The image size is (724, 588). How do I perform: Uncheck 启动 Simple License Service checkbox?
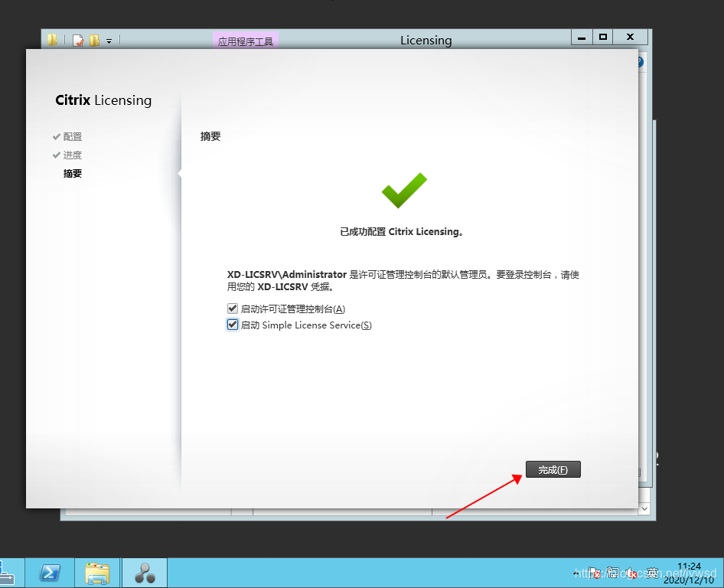pos(233,325)
